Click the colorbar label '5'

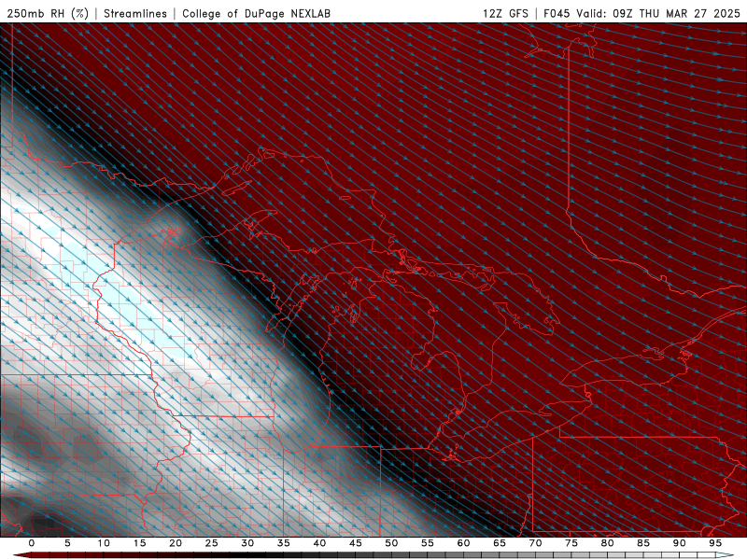[67, 543]
